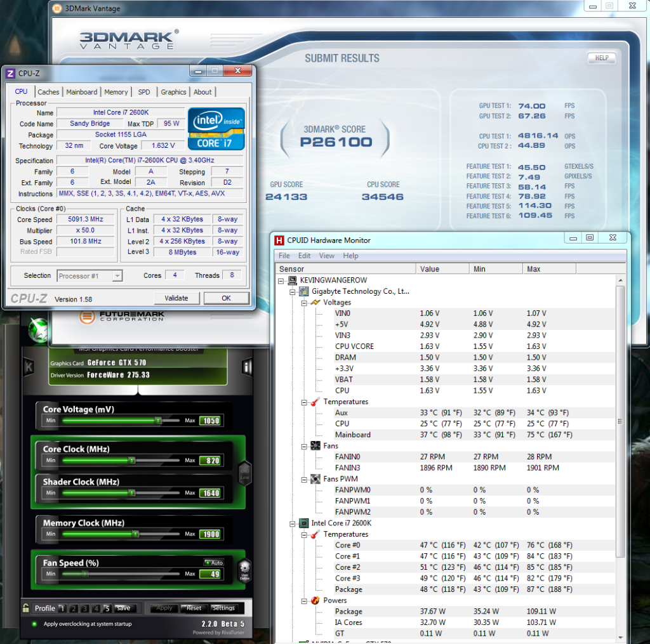650x644 pixels.
Task: Click the Afterburner profile Save button
Action: [x=124, y=608]
